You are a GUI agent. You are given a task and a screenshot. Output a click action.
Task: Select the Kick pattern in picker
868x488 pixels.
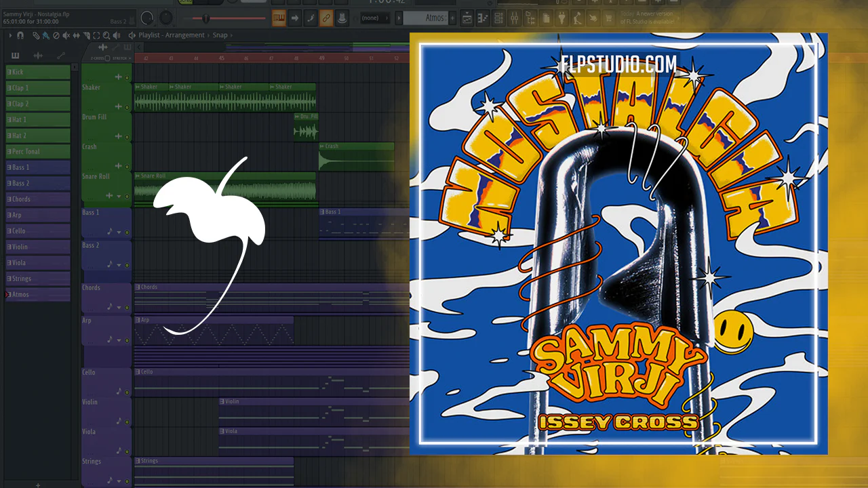click(38, 72)
